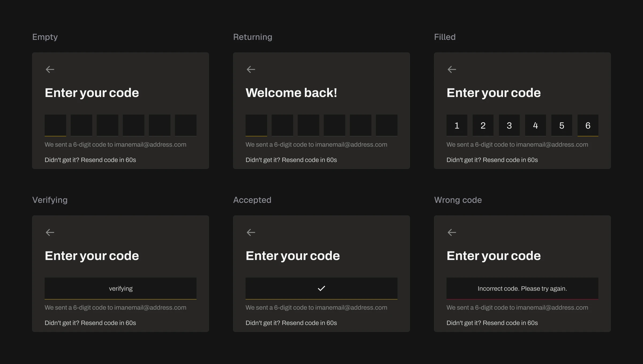Click the 'Returning' state label

pyautogui.click(x=253, y=37)
